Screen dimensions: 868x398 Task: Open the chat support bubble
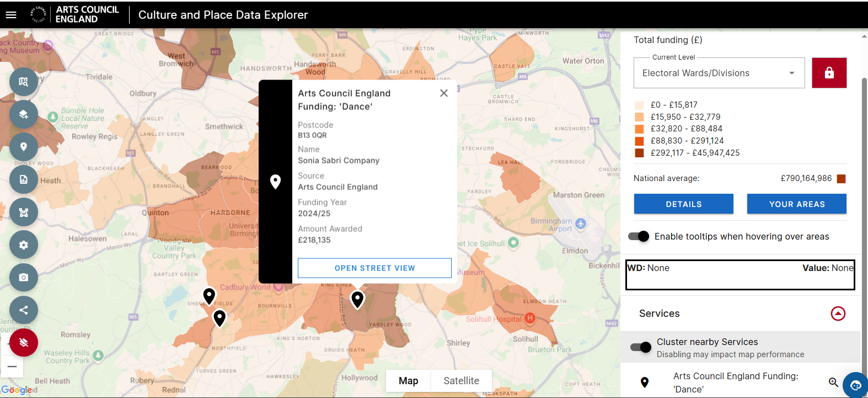[855, 385]
